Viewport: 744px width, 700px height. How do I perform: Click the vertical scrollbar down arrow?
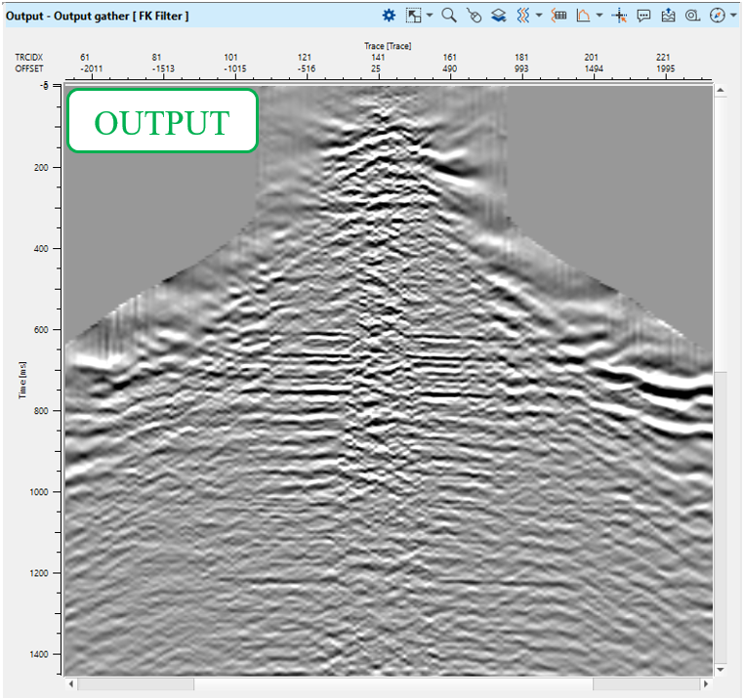[721, 669]
